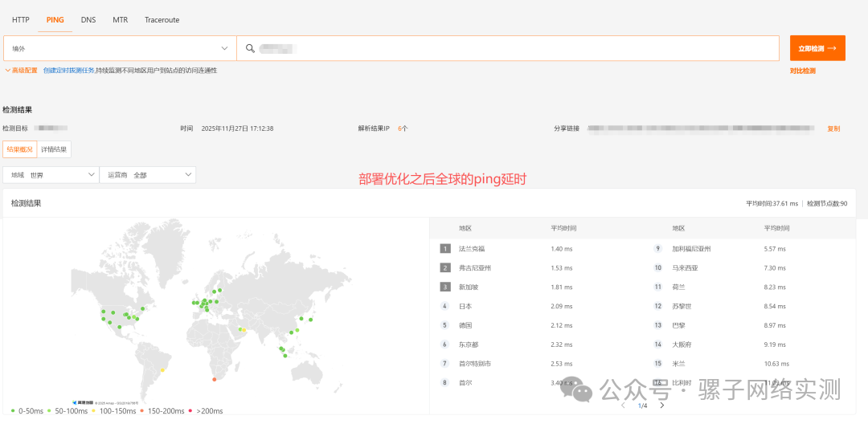Image resolution: width=868 pixels, height=424 pixels.
Task: Click the 1/4 page indicator
Action: coord(642,406)
